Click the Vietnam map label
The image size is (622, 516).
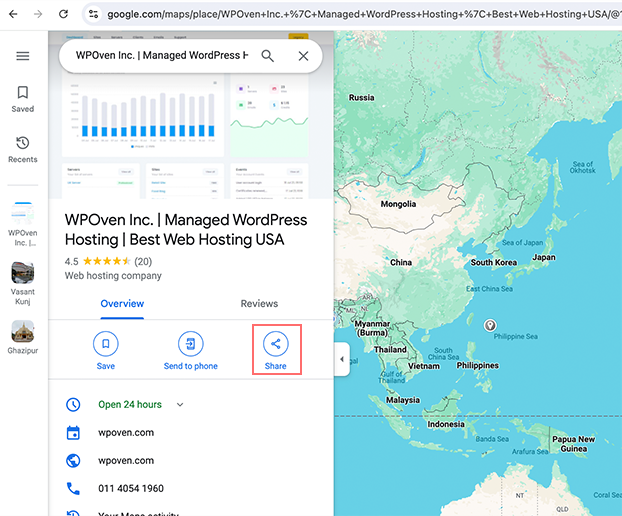pyautogui.click(x=424, y=366)
